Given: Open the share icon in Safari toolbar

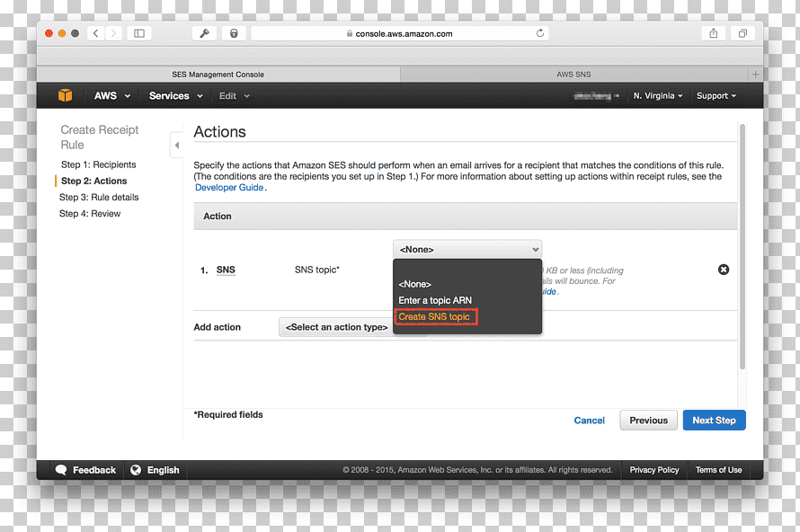Looking at the screenshot, I should tap(714, 33).
